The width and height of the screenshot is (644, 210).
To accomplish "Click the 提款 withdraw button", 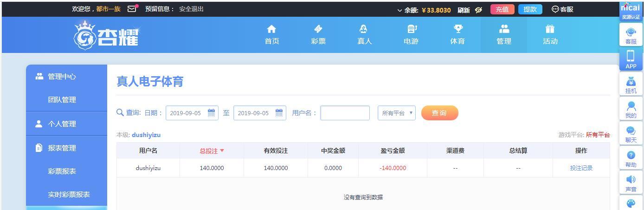I will [530, 9].
